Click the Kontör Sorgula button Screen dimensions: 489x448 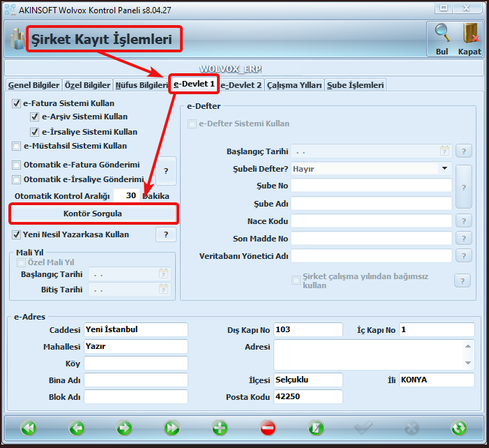[92, 213]
